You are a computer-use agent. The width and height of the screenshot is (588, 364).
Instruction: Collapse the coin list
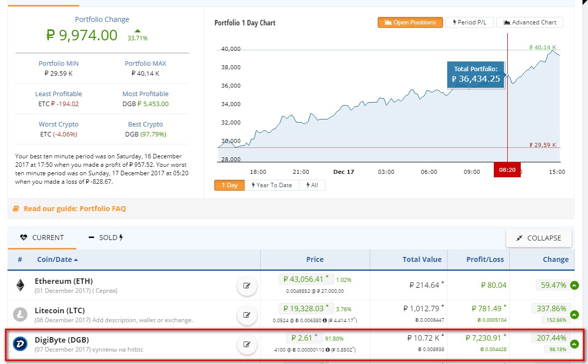(x=539, y=238)
